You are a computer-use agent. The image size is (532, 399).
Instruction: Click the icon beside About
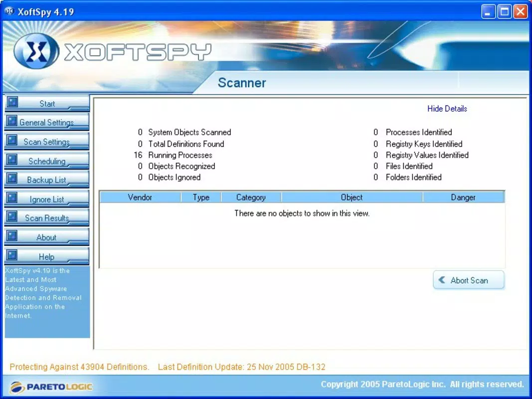pyautogui.click(x=12, y=235)
